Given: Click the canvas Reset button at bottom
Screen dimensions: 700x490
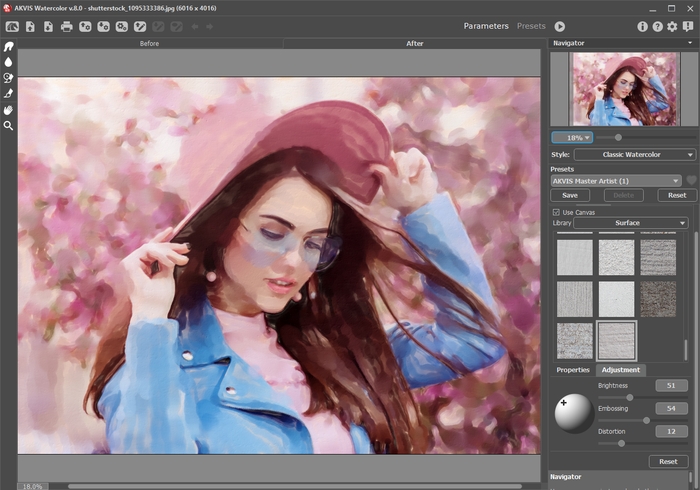Looking at the screenshot, I should tap(668, 461).
